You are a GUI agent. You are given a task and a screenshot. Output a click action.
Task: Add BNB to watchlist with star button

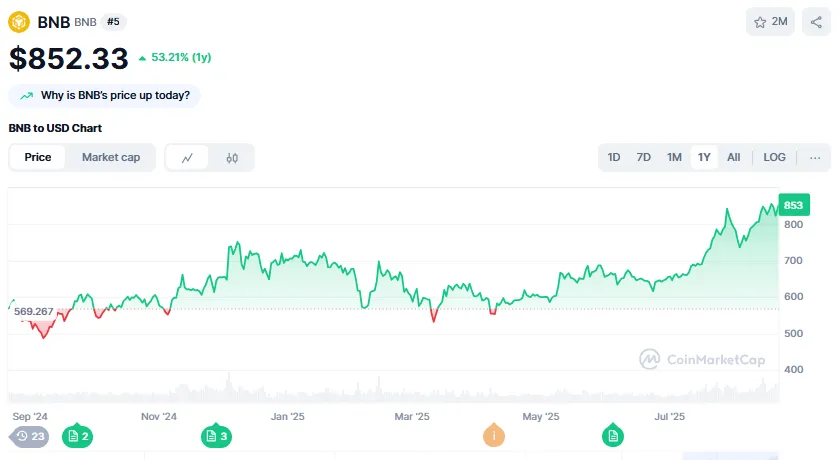pos(770,22)
